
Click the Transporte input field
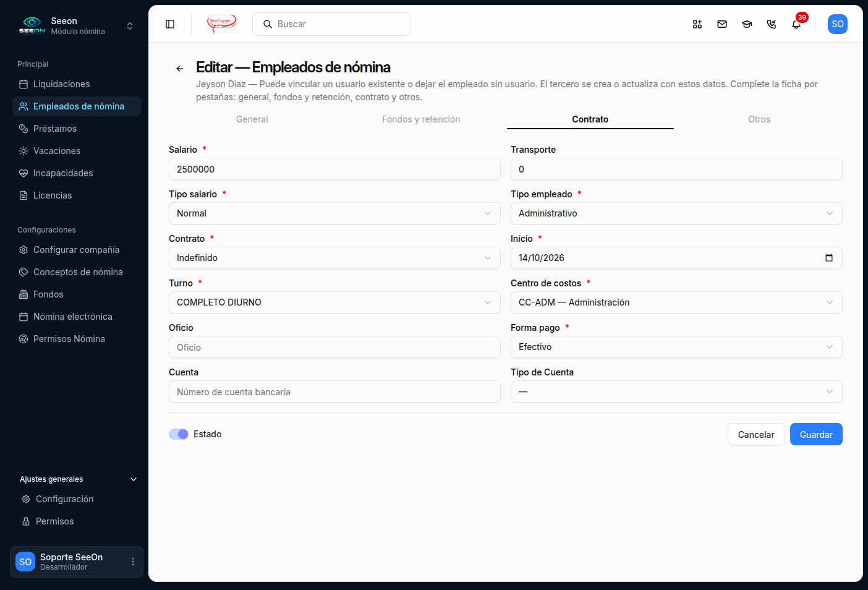pyautogui.click(x=676, y=169)
